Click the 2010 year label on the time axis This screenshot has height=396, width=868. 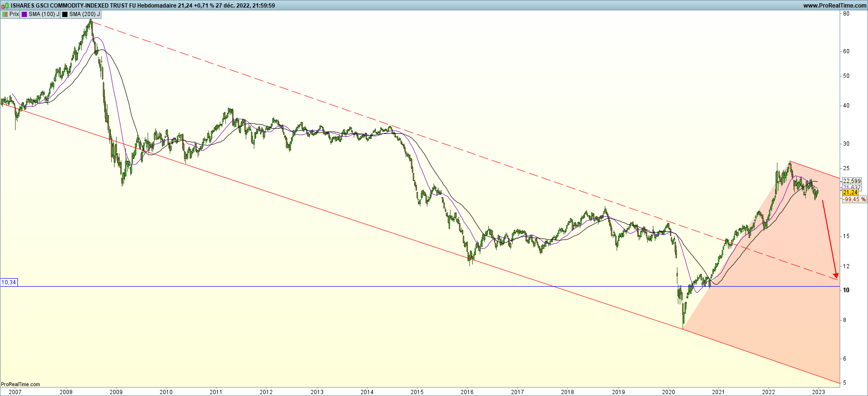pos(166,392)
